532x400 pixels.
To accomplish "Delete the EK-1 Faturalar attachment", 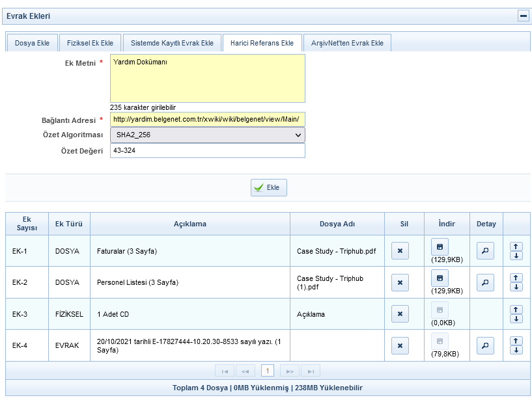I will (x=400, y=251).
